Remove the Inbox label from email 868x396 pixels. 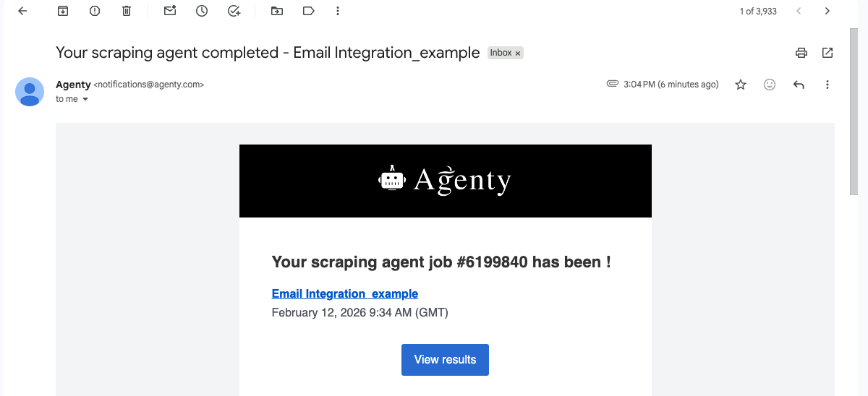518,53
